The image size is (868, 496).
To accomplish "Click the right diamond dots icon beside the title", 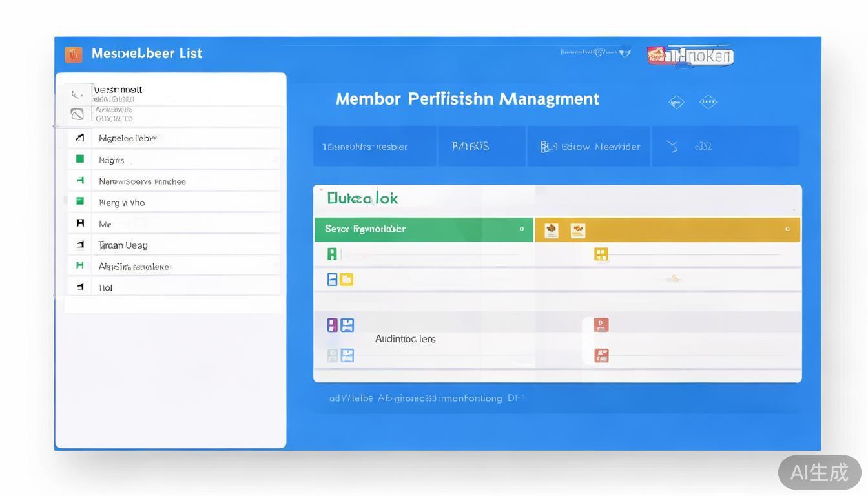I will coord(708,102).
